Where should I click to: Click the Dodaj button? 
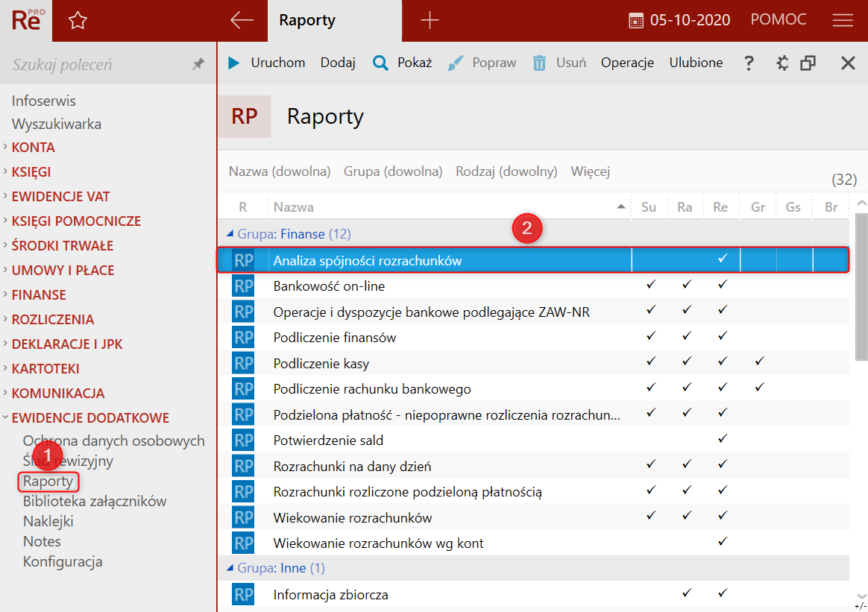point(338,63)
